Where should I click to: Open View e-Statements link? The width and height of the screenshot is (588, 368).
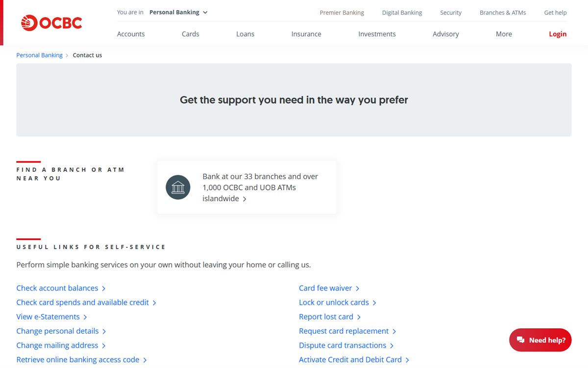pyautogui.click(x=51, y=316)
